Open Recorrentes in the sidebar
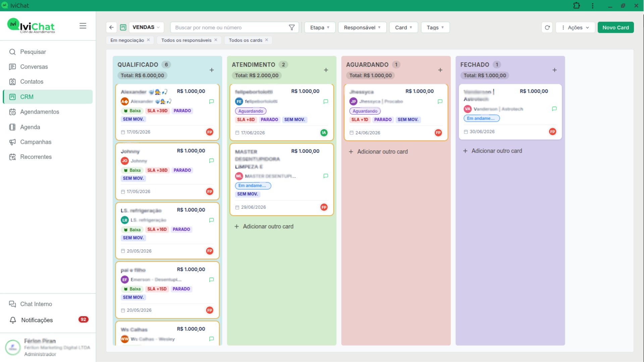 (48, 157)
